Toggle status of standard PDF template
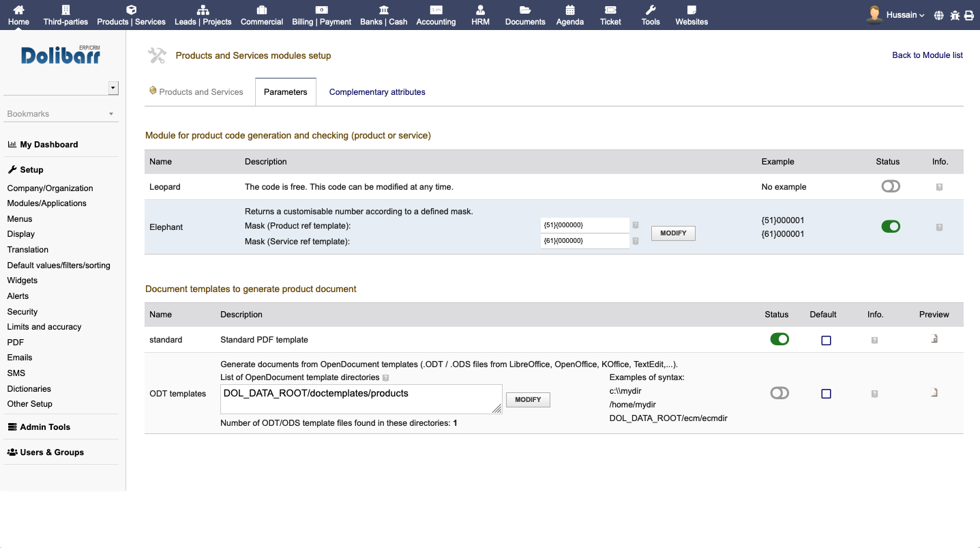980x548 pixels. 779,338
